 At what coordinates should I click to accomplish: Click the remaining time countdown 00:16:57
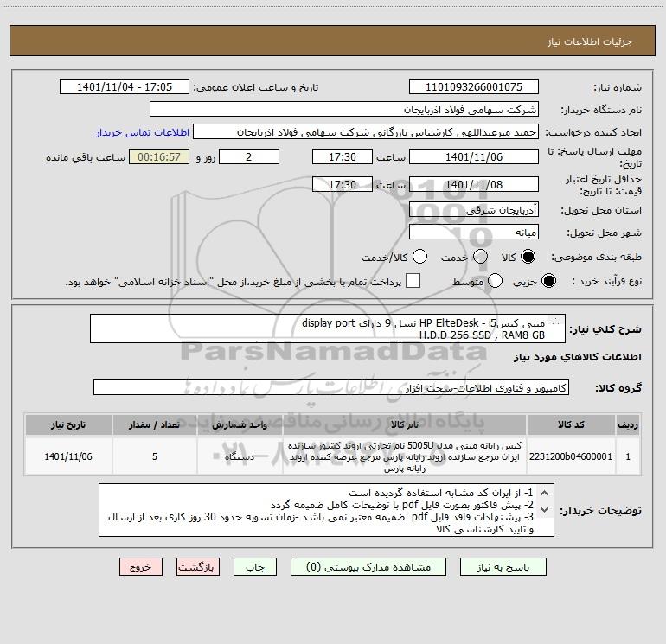(x=159, y=156)
